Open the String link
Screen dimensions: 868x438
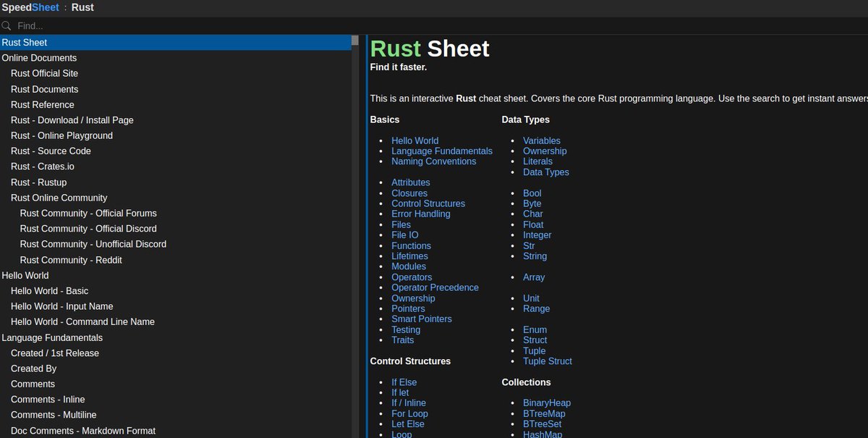(x=535, y=256)
